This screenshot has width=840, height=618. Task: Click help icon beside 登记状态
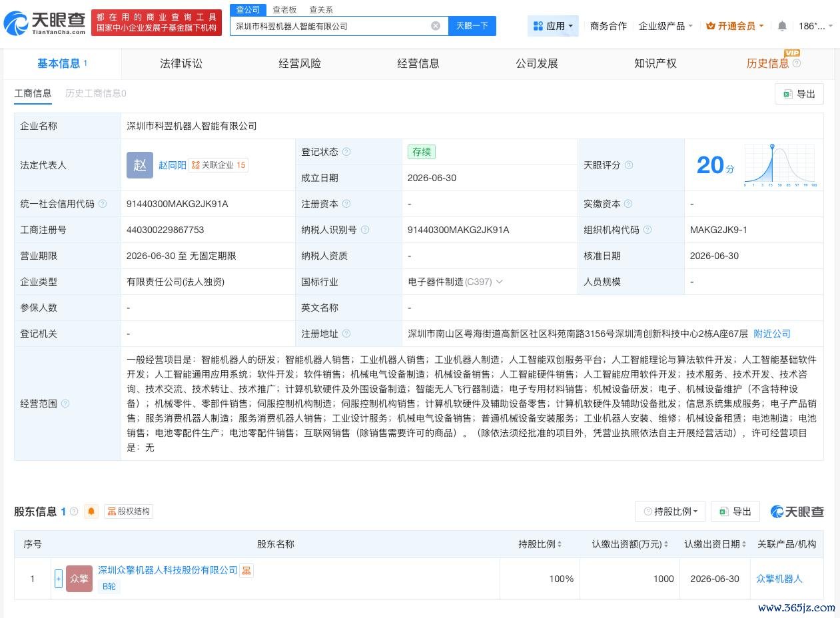[x=346, y=152]
